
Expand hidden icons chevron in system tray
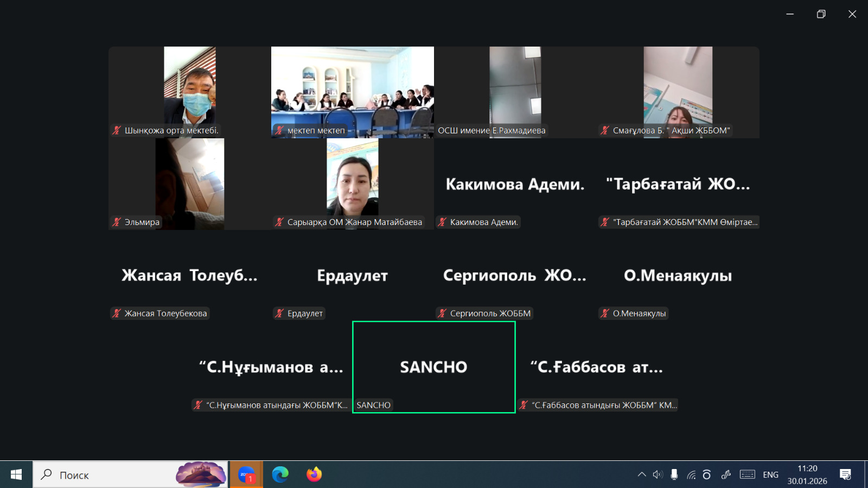tap(641, 474)
